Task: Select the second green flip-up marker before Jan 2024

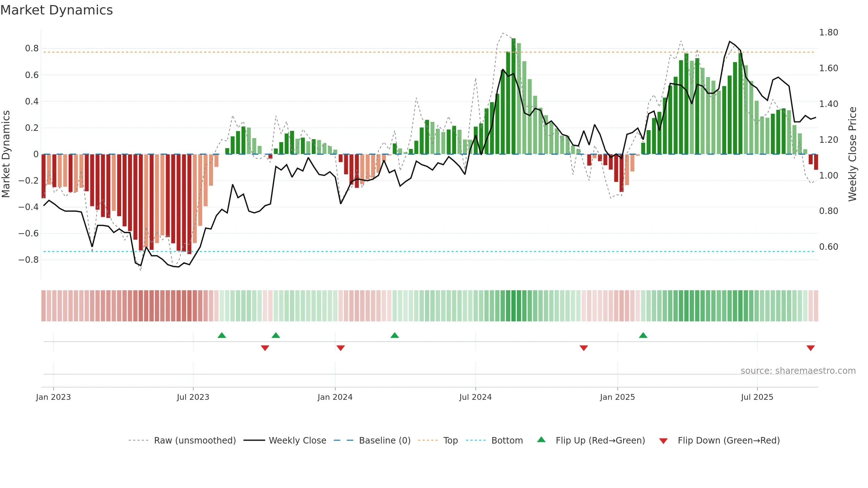Action: [x=276, y=335]
